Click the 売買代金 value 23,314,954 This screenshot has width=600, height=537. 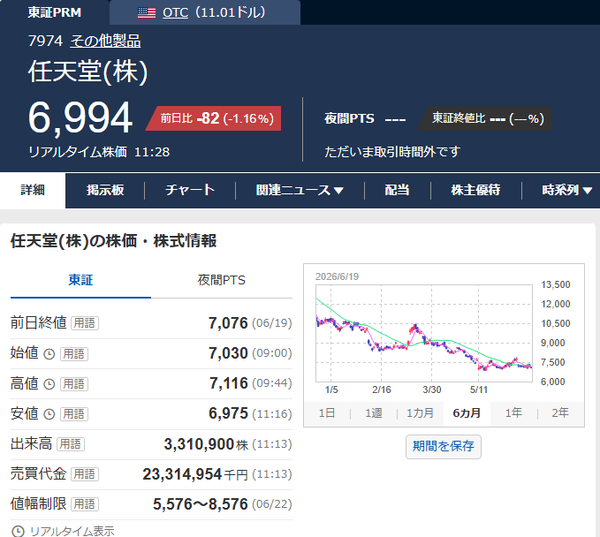pos(182,474)
